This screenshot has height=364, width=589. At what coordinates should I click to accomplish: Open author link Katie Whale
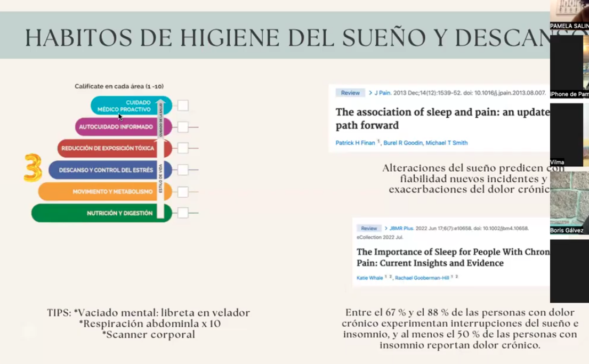(x=369, y=278)
